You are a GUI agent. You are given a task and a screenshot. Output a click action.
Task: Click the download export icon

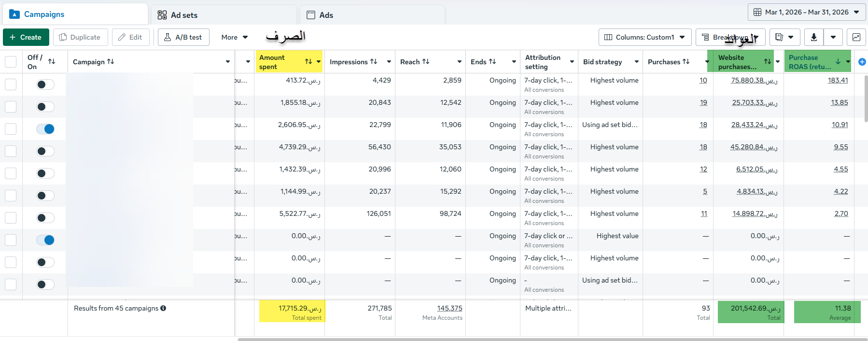(x=814, y=37)
